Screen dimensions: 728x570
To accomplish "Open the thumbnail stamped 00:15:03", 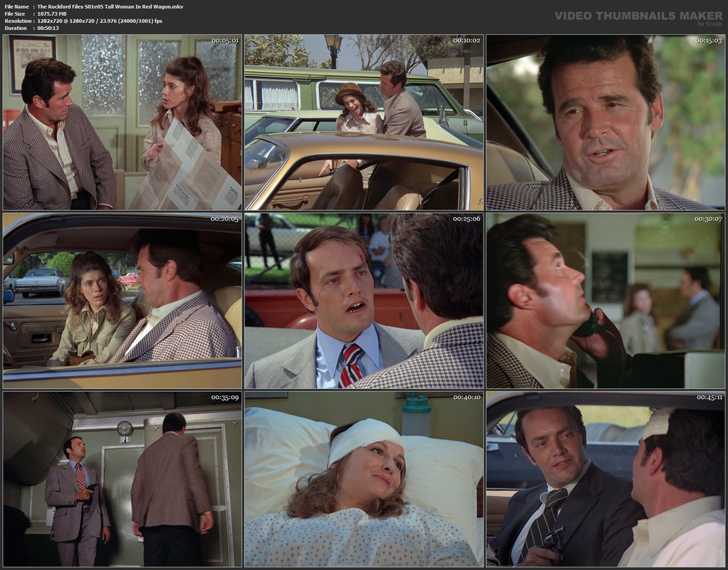I will click(x=605, y=123).
